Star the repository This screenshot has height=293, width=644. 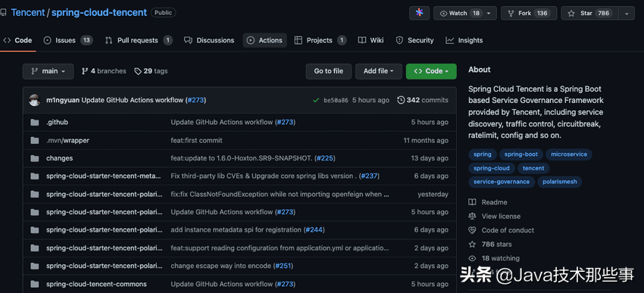coord(589,13)
